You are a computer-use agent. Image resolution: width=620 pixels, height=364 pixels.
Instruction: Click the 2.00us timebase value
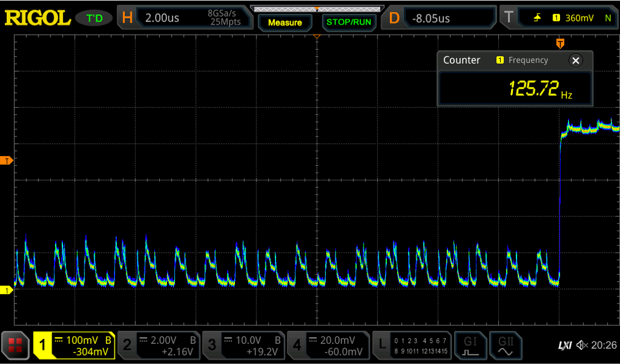[x=162, y=18]
